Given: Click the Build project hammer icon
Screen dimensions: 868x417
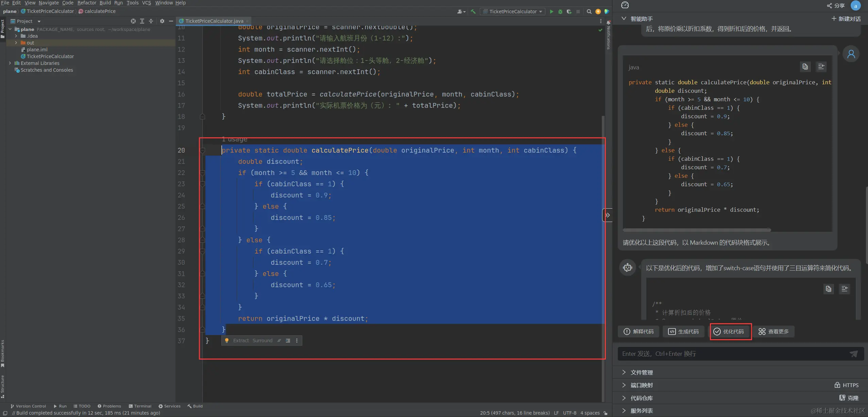Looking at the screenshot, I should click(473, 12).
